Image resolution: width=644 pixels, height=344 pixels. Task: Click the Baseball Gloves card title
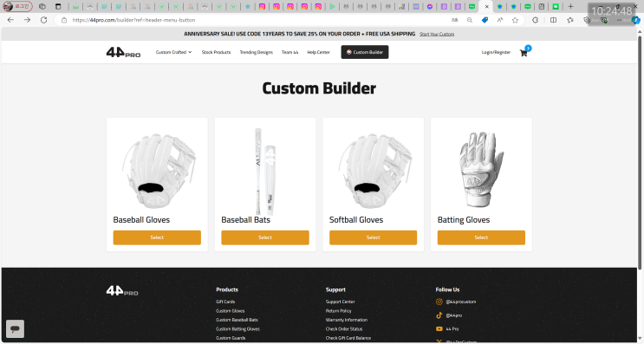tap(141, 220)
